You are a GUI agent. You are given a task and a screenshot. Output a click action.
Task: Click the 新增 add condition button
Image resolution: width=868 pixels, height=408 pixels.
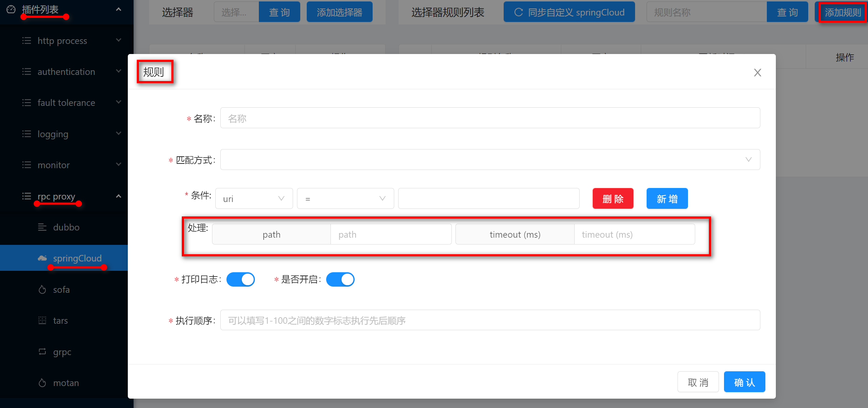pyautogui.click(x=667, y=198)
